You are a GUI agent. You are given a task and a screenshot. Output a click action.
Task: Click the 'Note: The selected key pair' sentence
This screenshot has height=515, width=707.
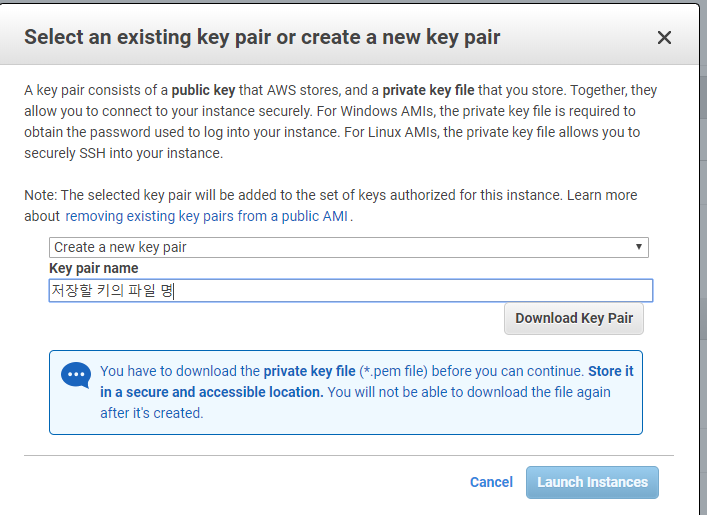150,195
